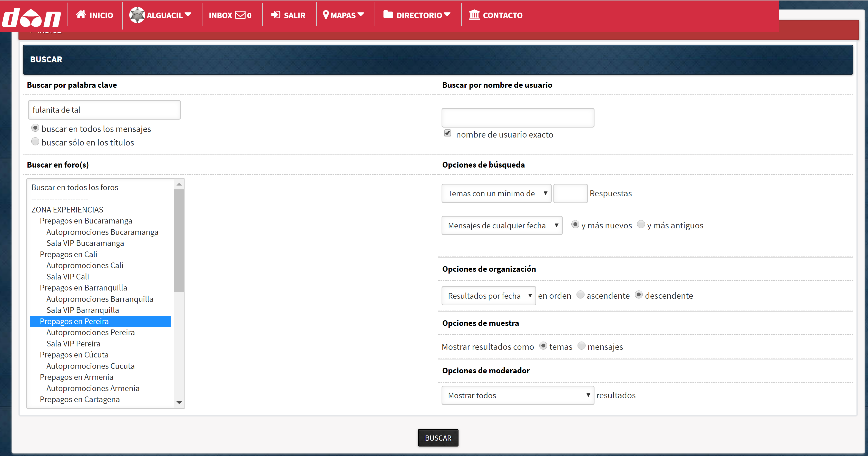868x456 pixels.
Task: Click the username search input field
Action: point(518,118)
